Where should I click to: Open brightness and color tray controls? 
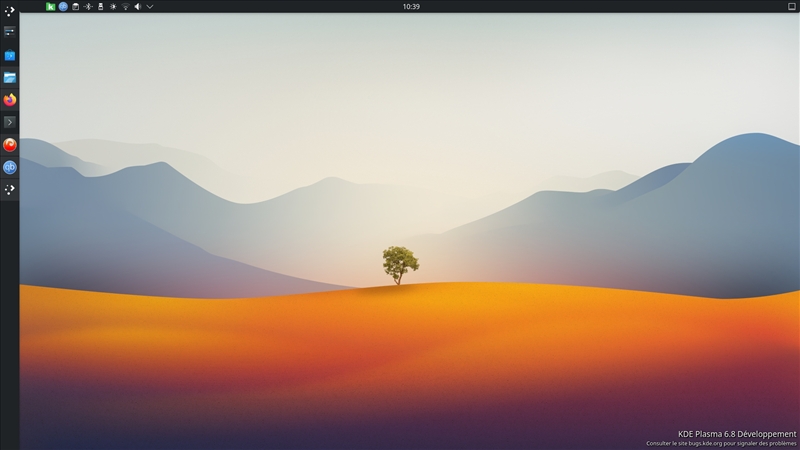point(113,7)
